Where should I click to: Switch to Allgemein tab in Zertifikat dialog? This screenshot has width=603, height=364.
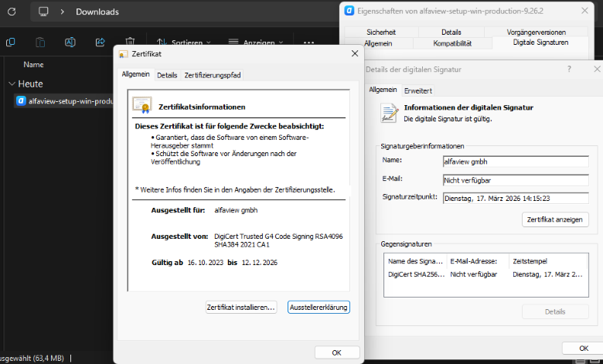[136, 74]
